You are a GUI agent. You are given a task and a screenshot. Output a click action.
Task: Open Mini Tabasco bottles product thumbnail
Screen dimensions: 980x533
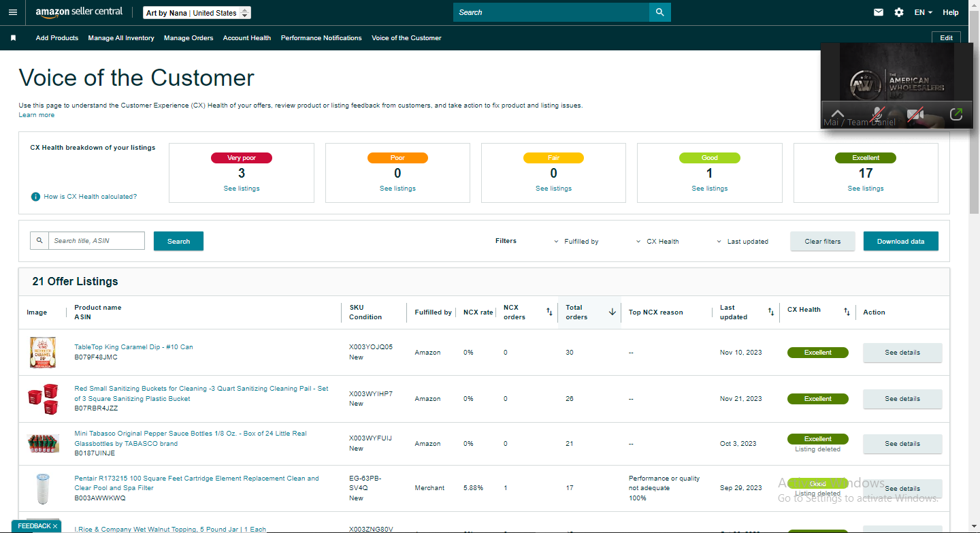pyautogui.click(x=43, y=444)
